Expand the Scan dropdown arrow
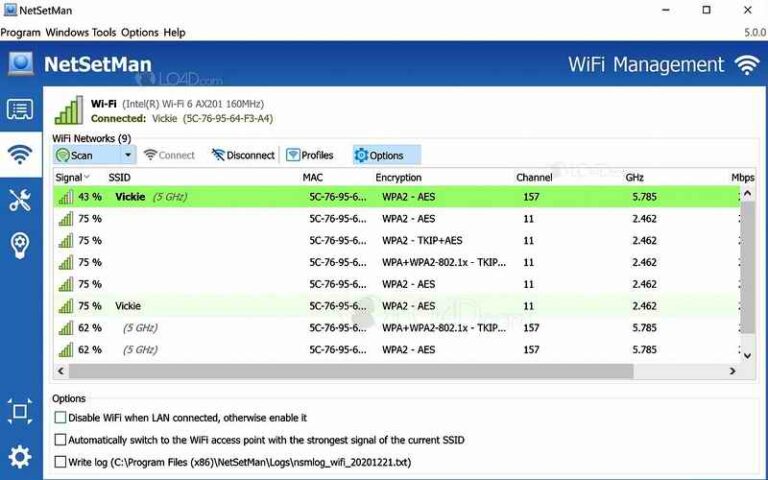The height and width of the screenshot is (480, 768). point(128,155)
